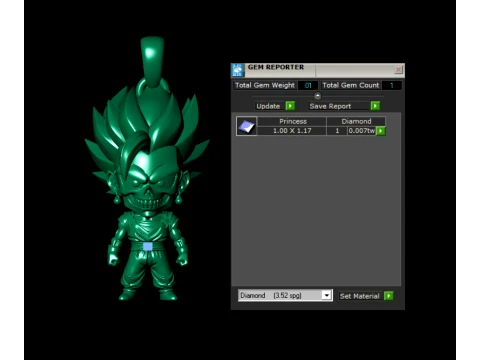
Task: Click the green arrow next to 0.007tw
Action: pyautogui.click(x=381, y=131)
